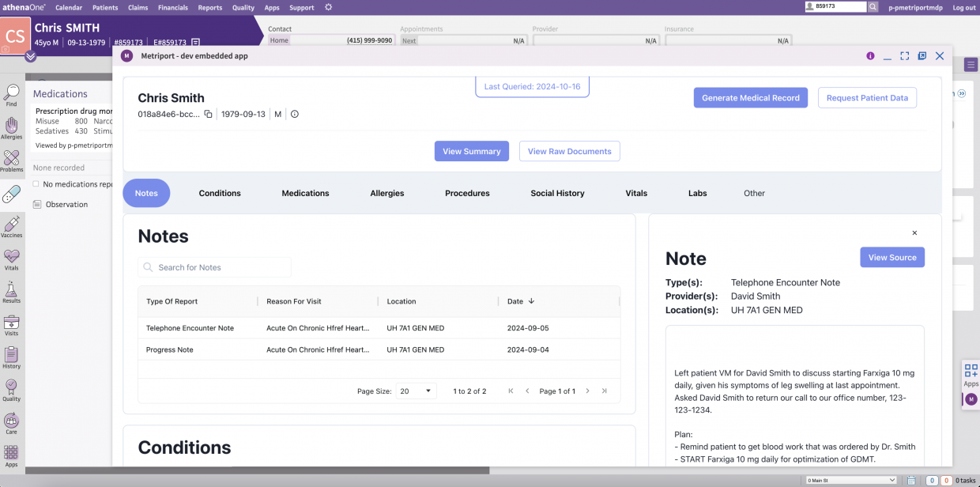This screenshot has width=980, height=487.
Task: Sort notes by Date column header
Action: pyautogui.click(x=521, y=301)
